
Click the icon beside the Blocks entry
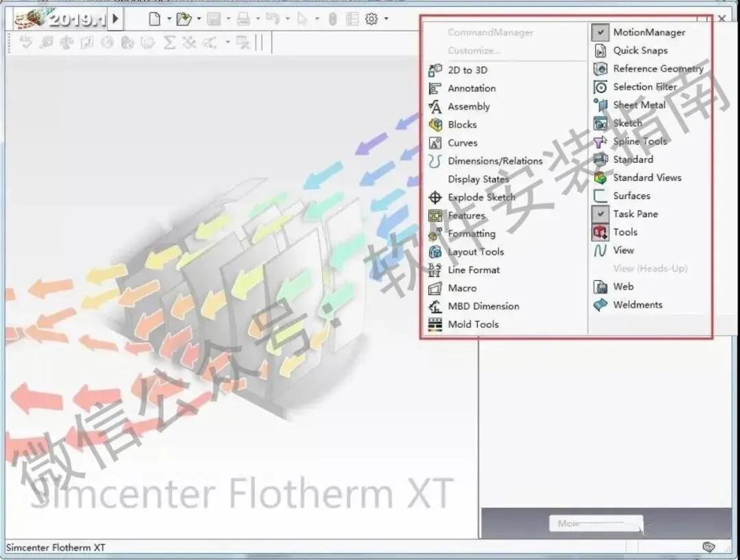pos(434,125)
